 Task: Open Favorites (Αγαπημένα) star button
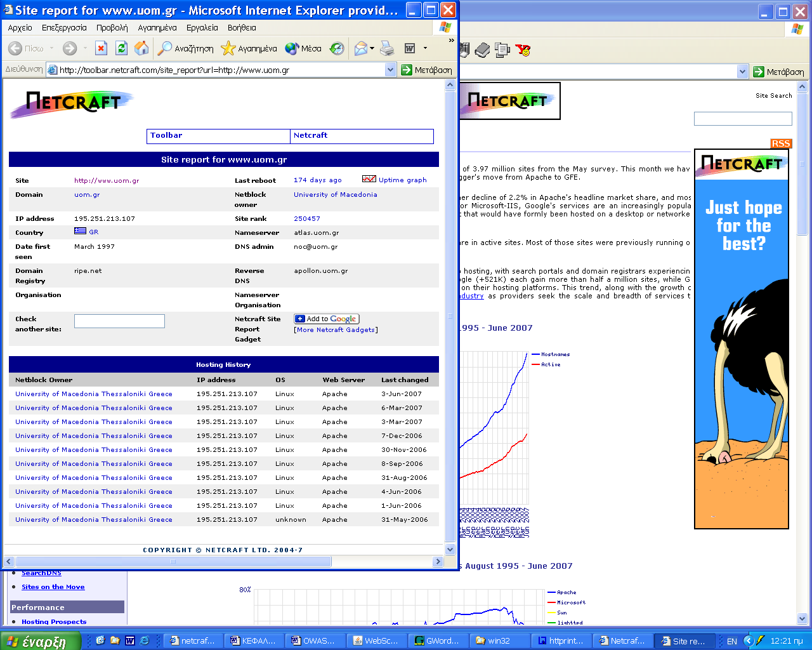pyautogui.click(x=249, y=48)
